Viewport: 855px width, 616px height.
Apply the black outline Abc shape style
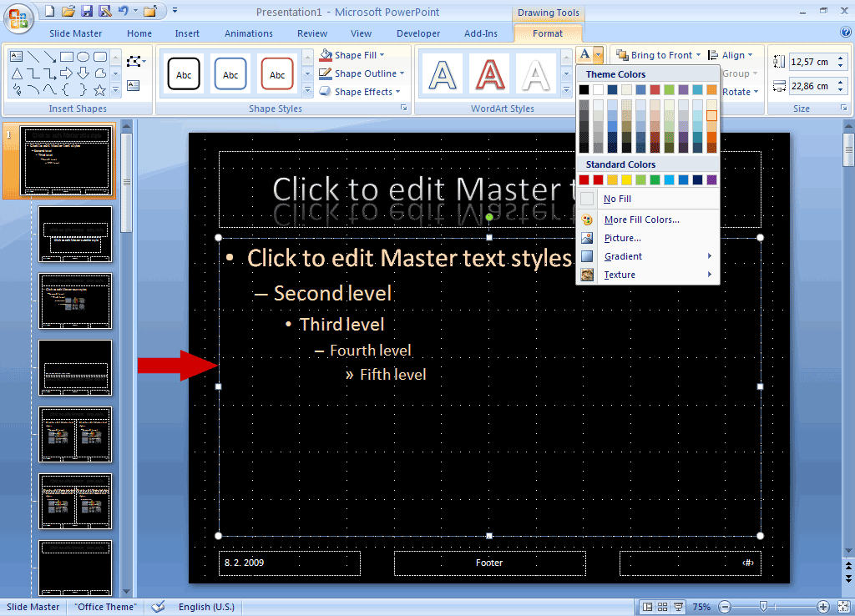click(x=184, y=74)
